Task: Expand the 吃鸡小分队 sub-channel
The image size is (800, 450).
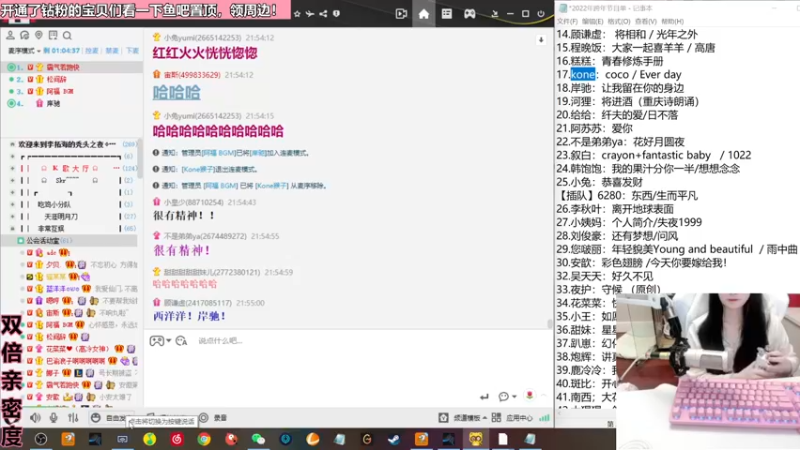Action: [12, 205]
